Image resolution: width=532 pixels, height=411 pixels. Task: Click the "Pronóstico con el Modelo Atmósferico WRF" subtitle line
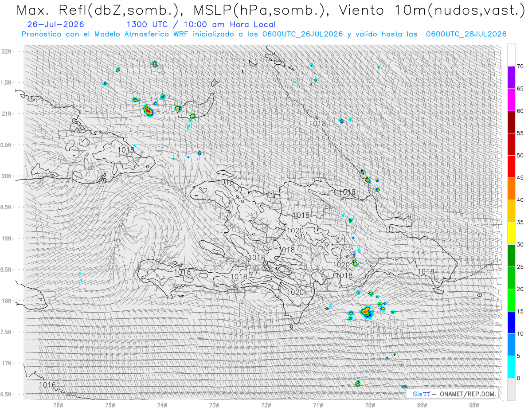pos(264,34)
